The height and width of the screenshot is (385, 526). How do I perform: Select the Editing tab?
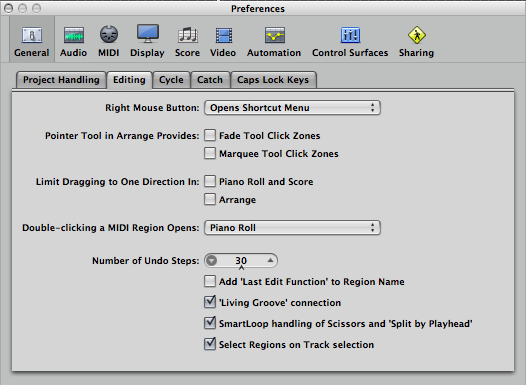click(x=129, y=80)
